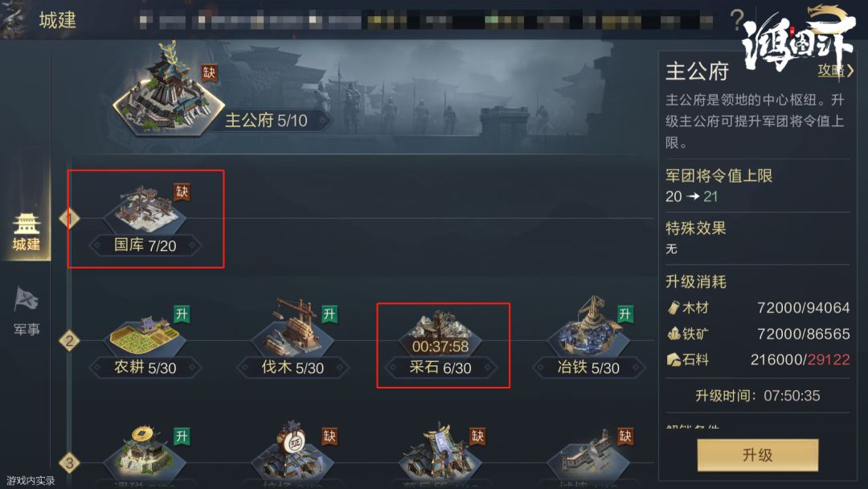Click the tier 3 diamond marker

coord(70,463)
